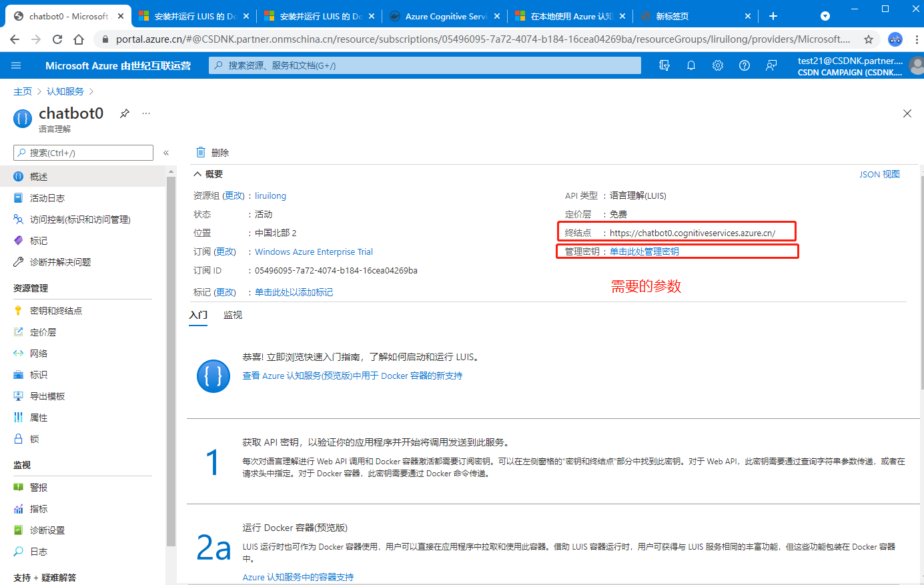
Task: Click 单击此处以添加标记 link
Action: (x=294, y=292)
